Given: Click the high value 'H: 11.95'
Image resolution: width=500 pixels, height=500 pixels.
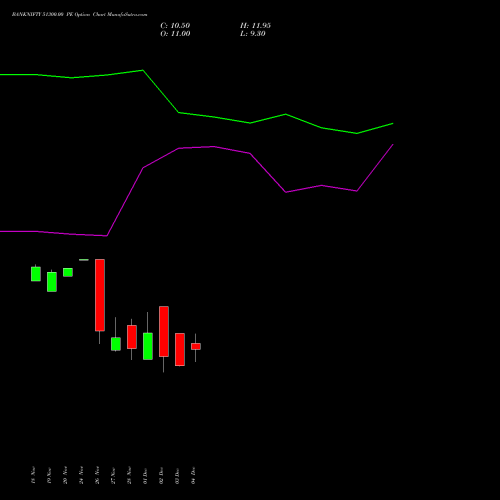Looking at the screenshot, I should click(255, 26).
